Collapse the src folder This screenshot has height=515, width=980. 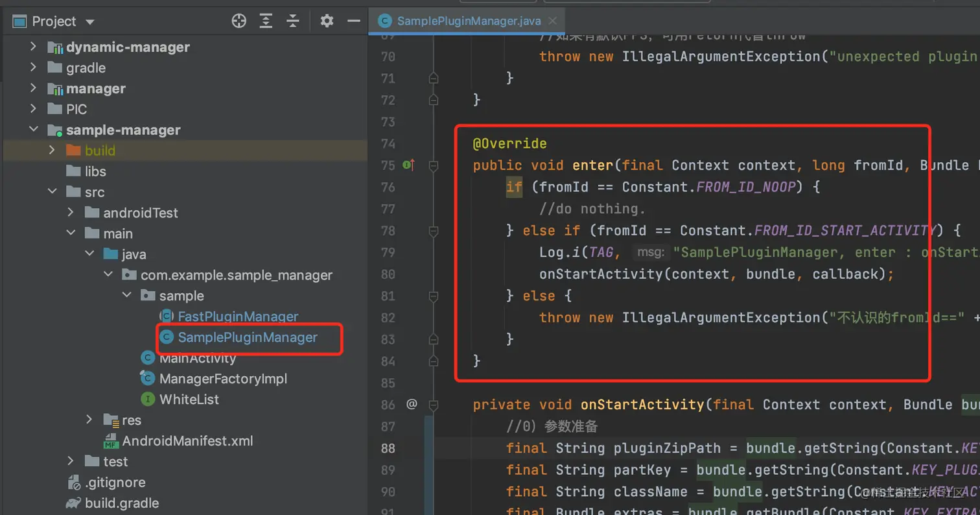click(x=52, y=193)
